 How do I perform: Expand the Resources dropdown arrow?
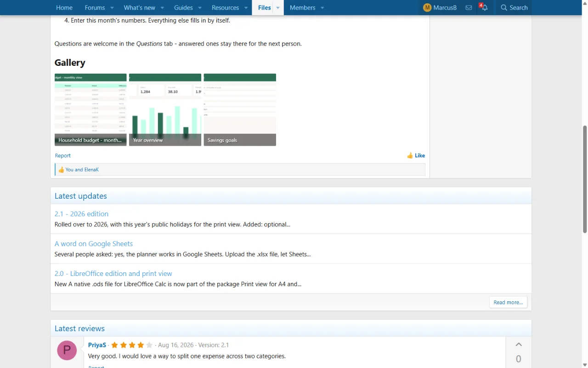[246, 8]
